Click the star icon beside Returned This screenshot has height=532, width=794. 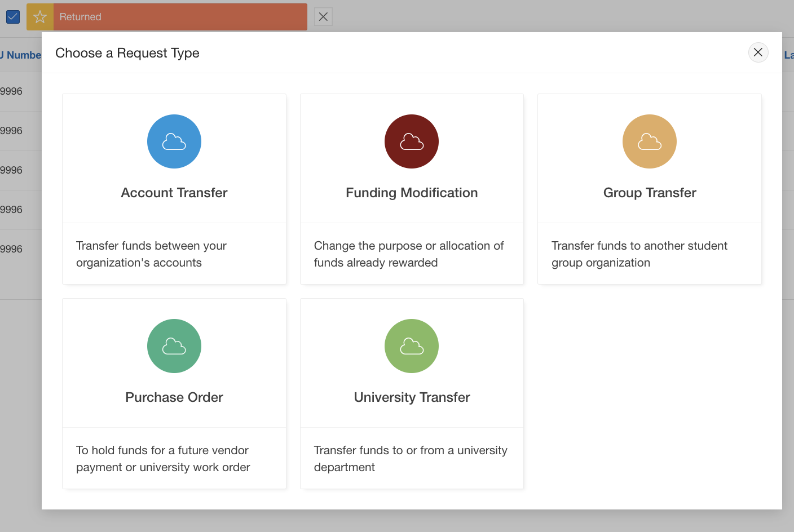pyautogui.click(x=40, y=17)
